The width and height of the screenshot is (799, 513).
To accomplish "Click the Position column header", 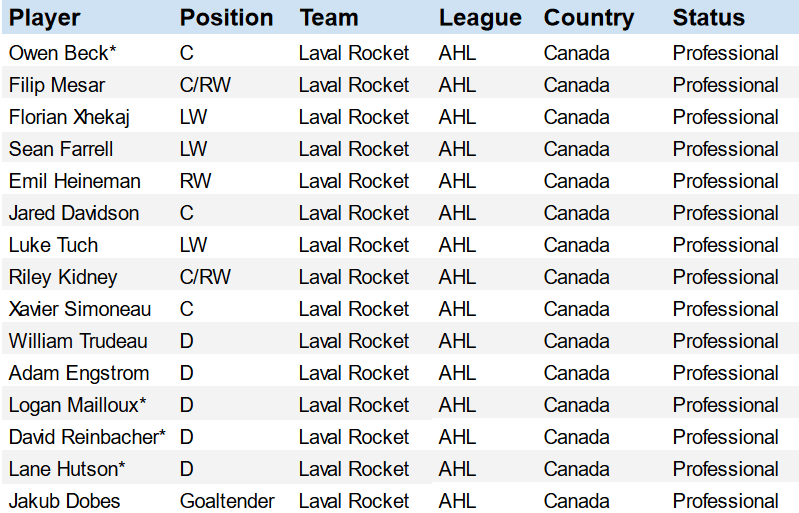I will [227, 18].
